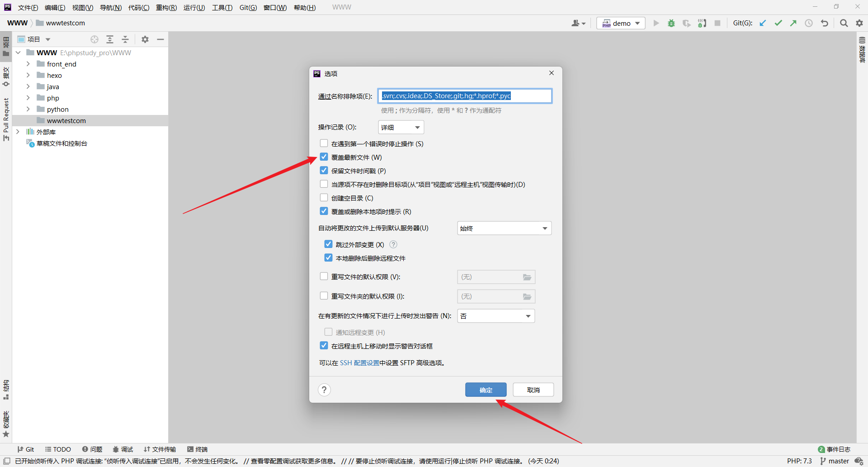
Task: Open the 重构(R) menu
Action: tap(166, 8)
